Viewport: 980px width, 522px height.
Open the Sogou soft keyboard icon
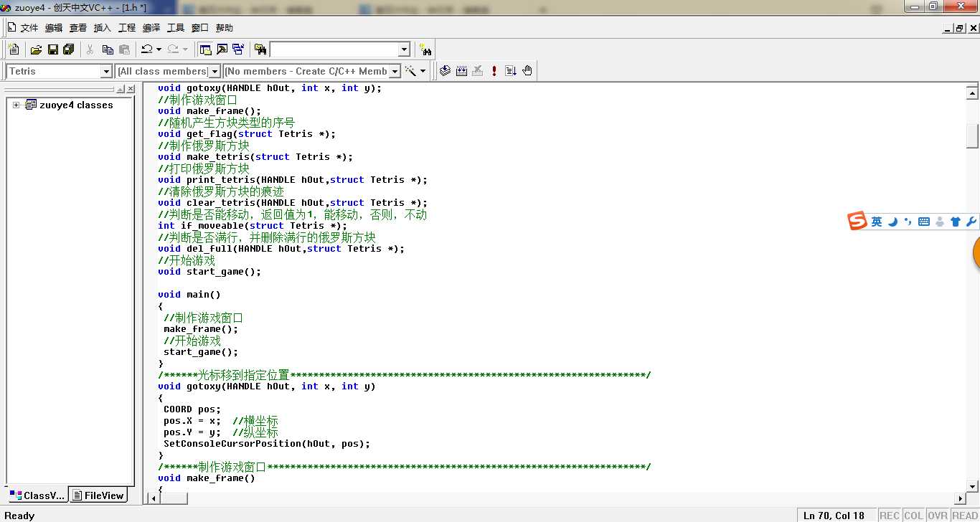click(924, 222)
